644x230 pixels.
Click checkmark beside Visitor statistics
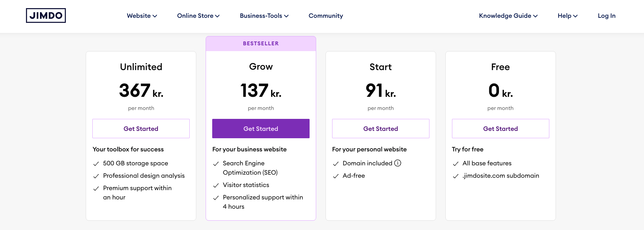pyautogui.click(x=216, y=185)
